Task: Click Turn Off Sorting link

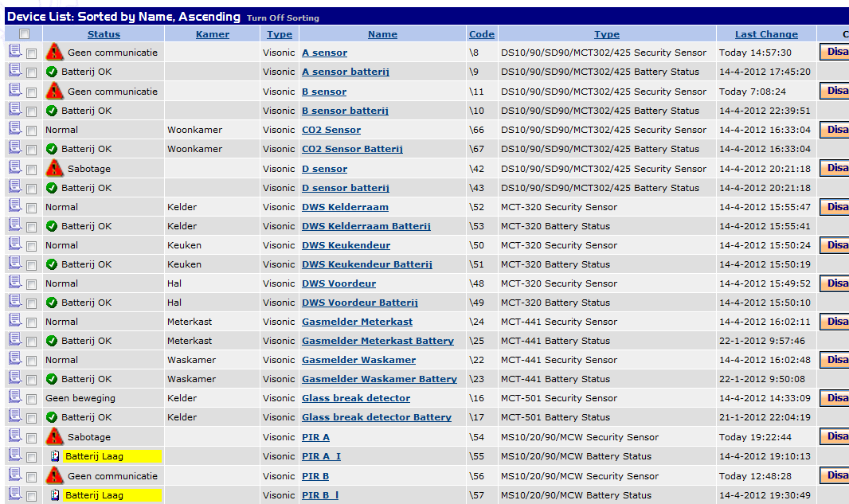Action: click(283, 18)
